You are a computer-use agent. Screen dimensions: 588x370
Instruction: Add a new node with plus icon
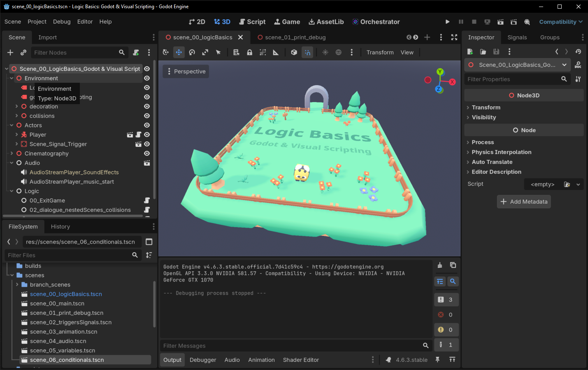click(x=10, y=52)
